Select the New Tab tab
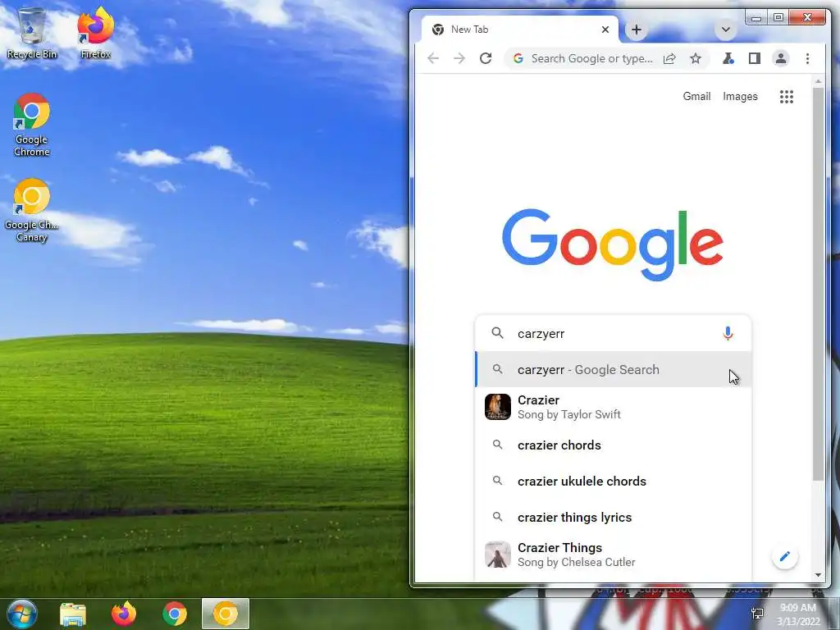The image size is (840, 630). [x=518, y=30]
